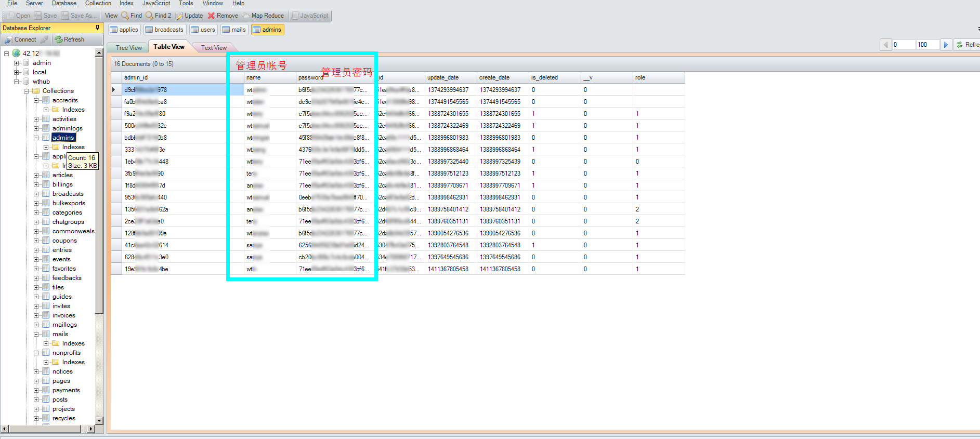Click the right-side Refresh icon

click(960, 45)
